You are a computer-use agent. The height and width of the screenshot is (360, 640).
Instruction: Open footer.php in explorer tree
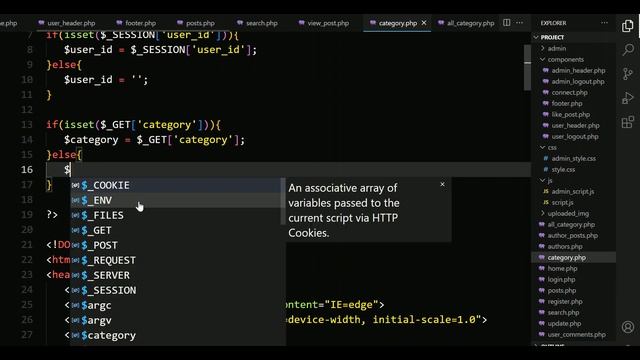point(567,103)
